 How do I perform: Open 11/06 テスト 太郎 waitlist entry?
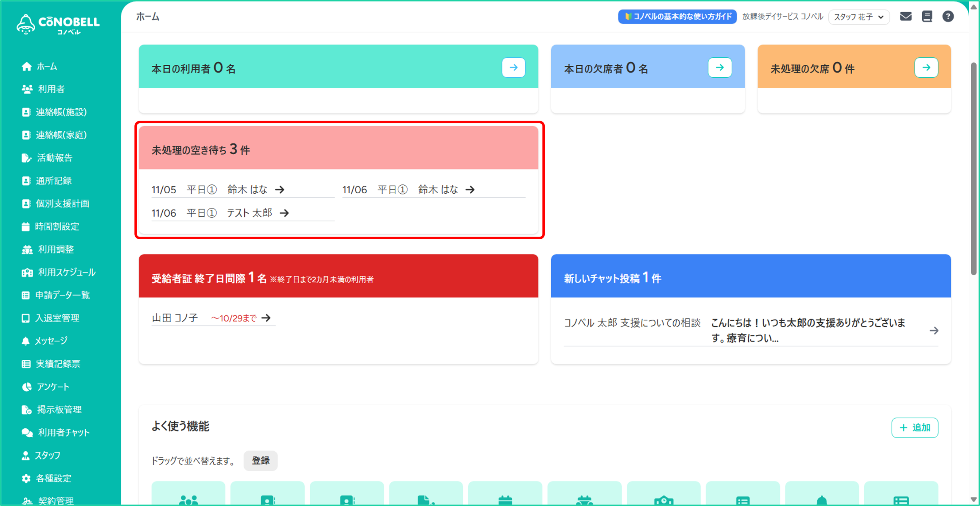click(220, 213)
